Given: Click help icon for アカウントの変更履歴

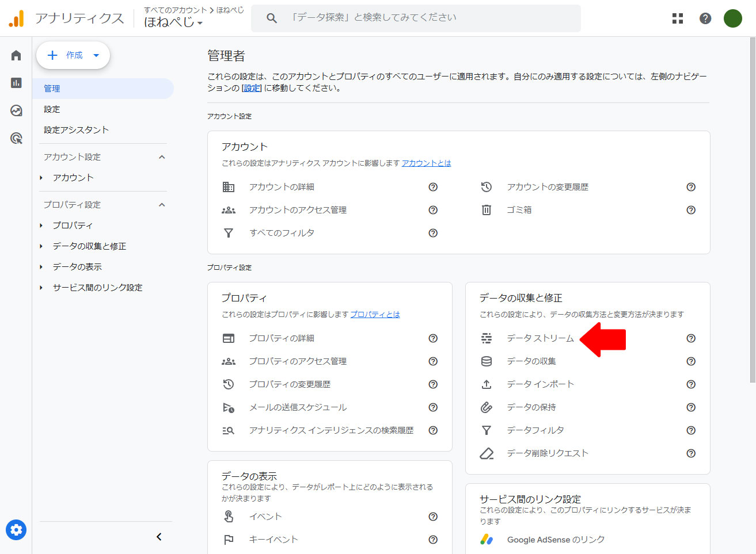Looking at the screenshot, I should tap(691, 187).
